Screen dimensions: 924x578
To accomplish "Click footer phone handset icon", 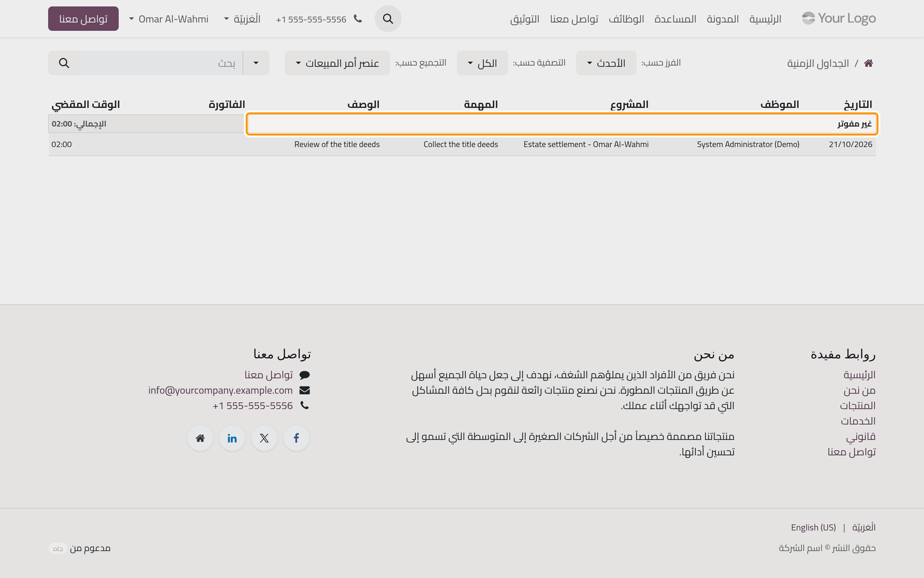I will [x=305, y=405].
